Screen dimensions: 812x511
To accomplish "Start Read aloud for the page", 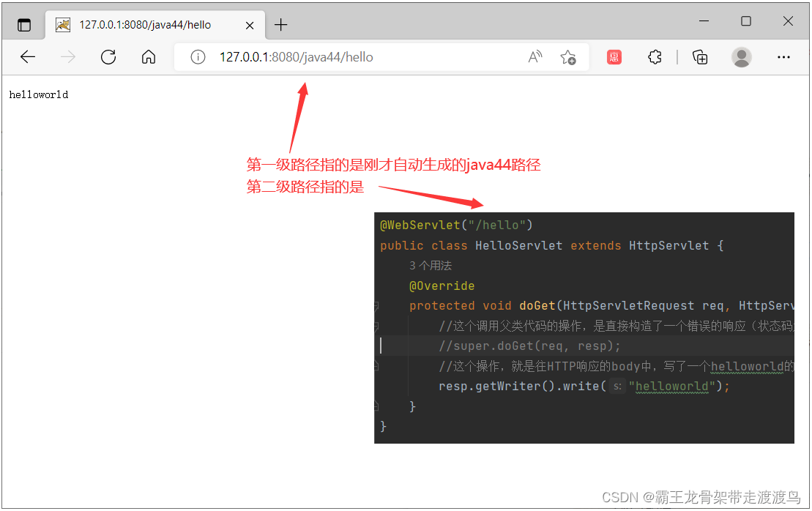I will click(534, 56).
